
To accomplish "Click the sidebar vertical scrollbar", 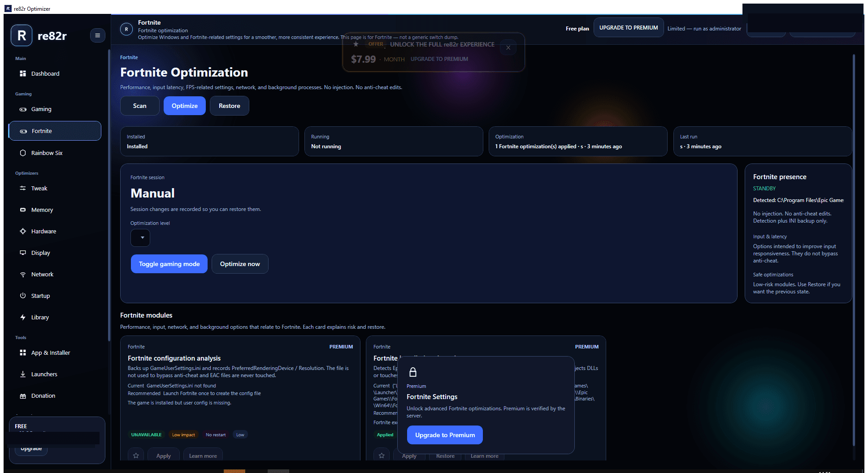I will (x=109, y=195).
